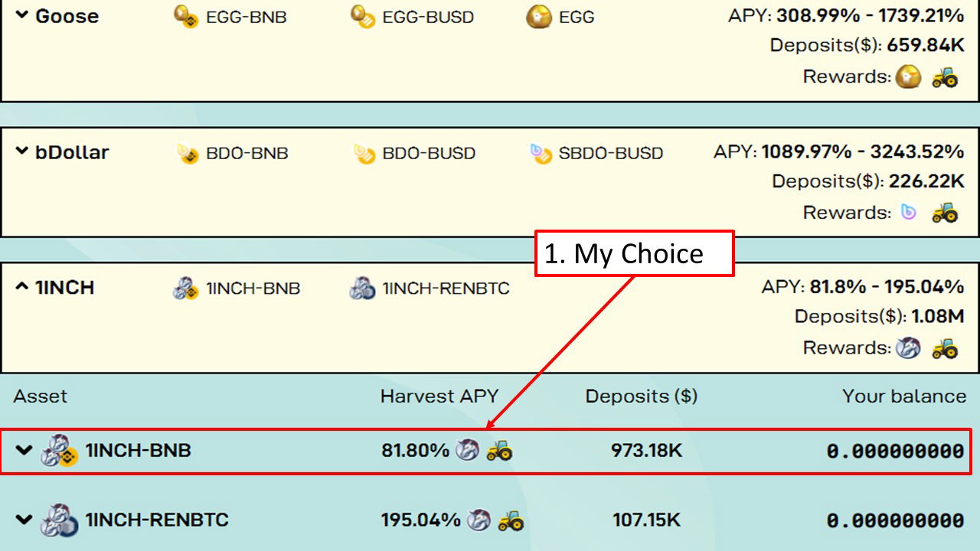Click the EGG-BNB pair coin icon

[186, 16]
